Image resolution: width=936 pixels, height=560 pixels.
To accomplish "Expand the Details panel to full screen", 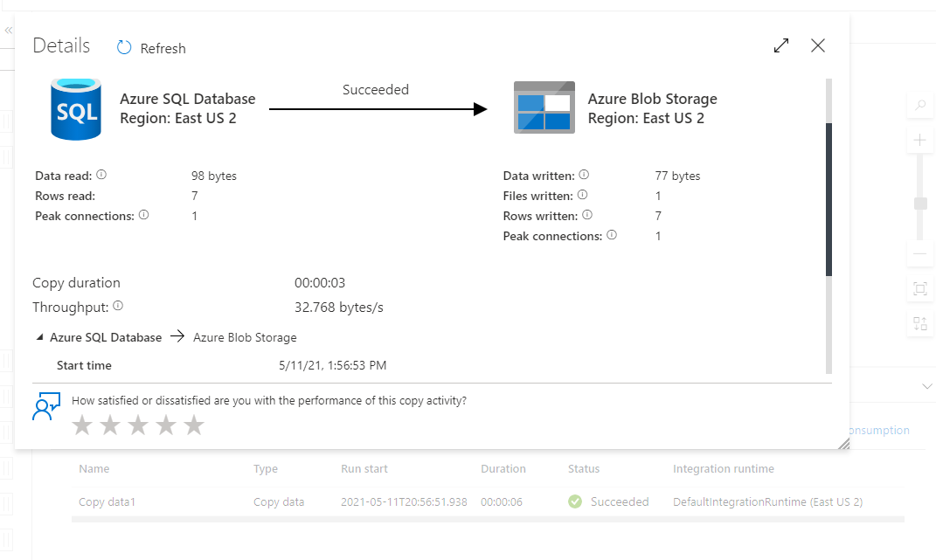I will tap(780, 45).
